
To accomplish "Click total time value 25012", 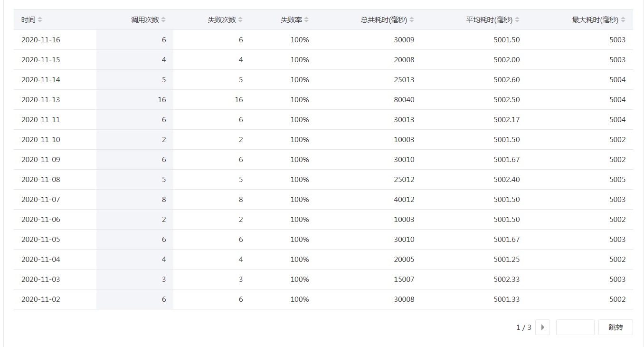I will (x=404, y=180).
